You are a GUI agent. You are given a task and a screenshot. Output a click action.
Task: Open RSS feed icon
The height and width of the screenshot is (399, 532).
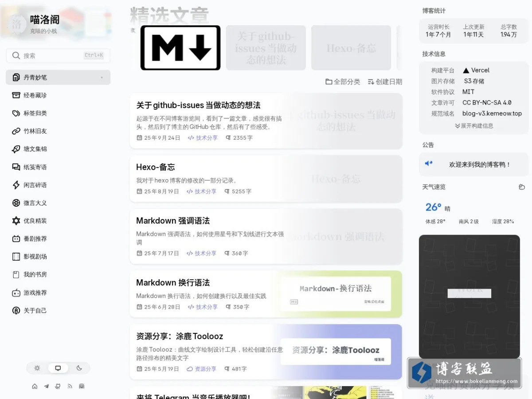point(70,386)
